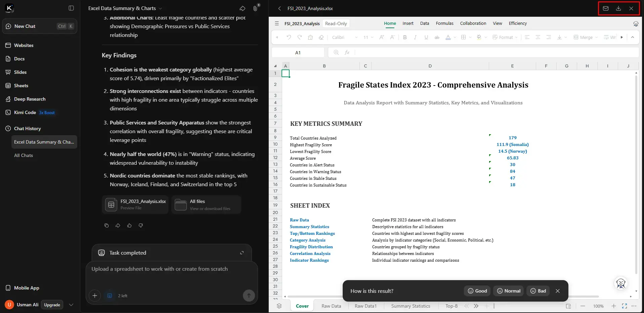Click the cell name box showing A1

click(x=298, y=53)
